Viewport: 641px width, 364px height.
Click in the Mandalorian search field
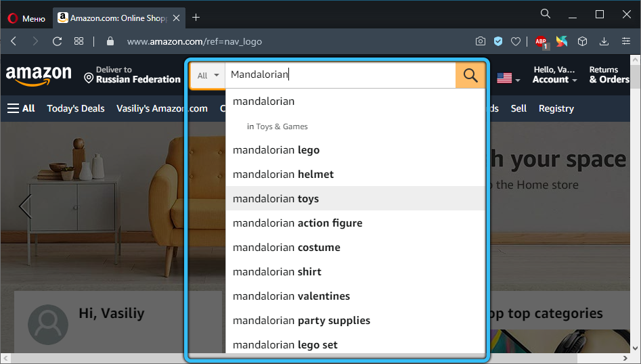(x=338, y=75)
